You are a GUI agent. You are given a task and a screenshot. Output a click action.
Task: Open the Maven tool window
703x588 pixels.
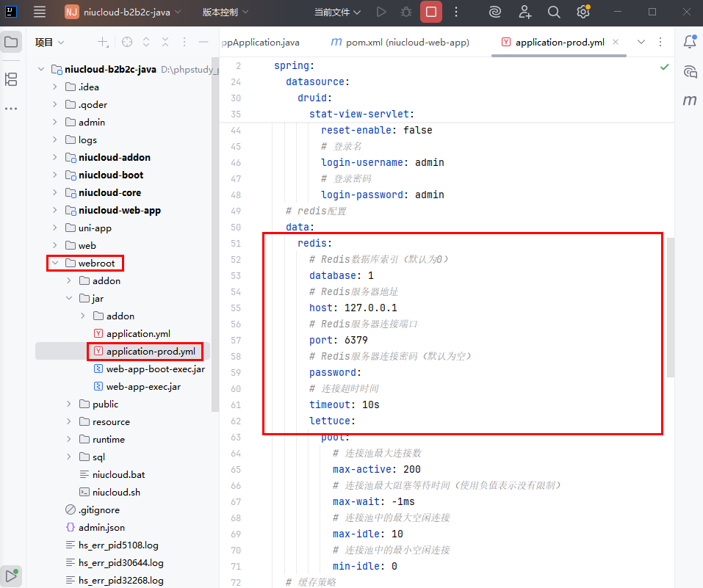coord(690,100)
